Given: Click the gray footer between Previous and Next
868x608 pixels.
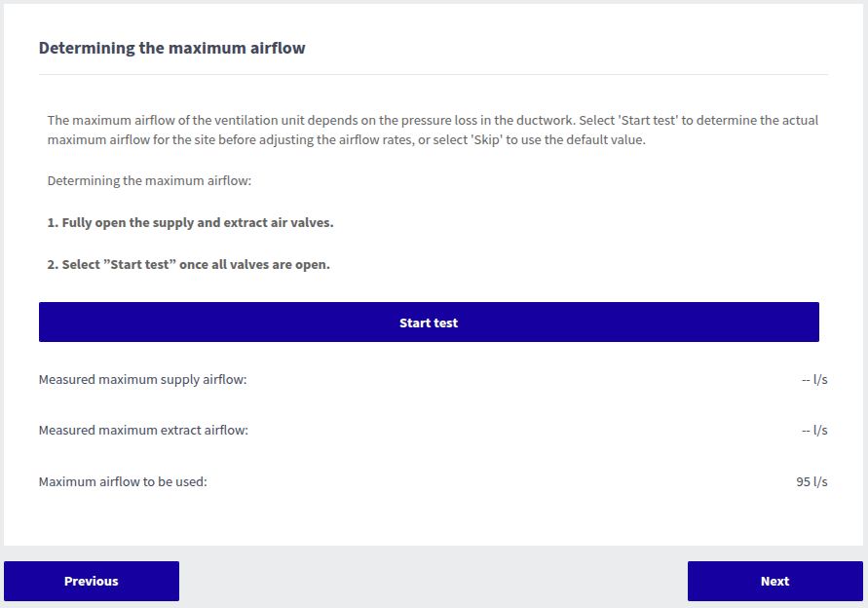Looking at the screenshot, I should click(434, 582).
